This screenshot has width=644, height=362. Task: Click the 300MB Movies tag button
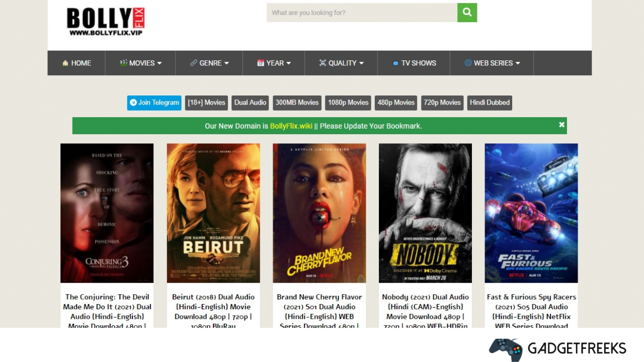(297, 103)
